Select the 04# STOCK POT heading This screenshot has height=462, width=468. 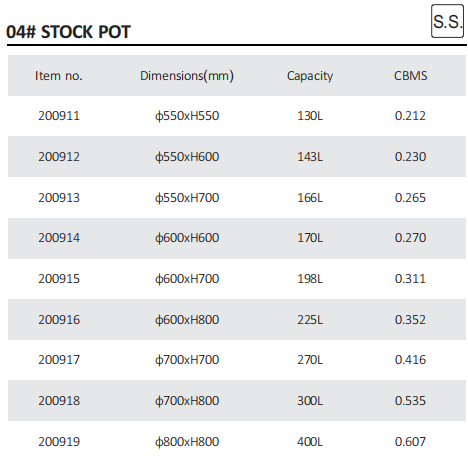[x=68, y=32]
